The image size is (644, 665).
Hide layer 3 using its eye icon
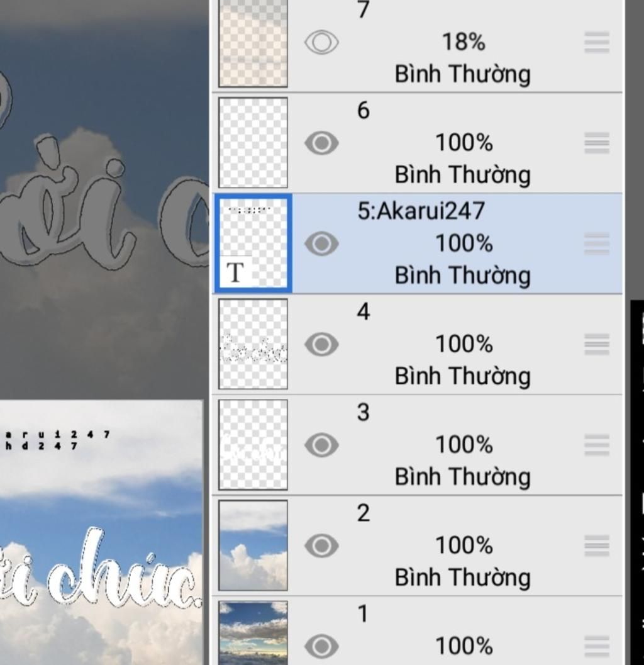tap(321, 445)
